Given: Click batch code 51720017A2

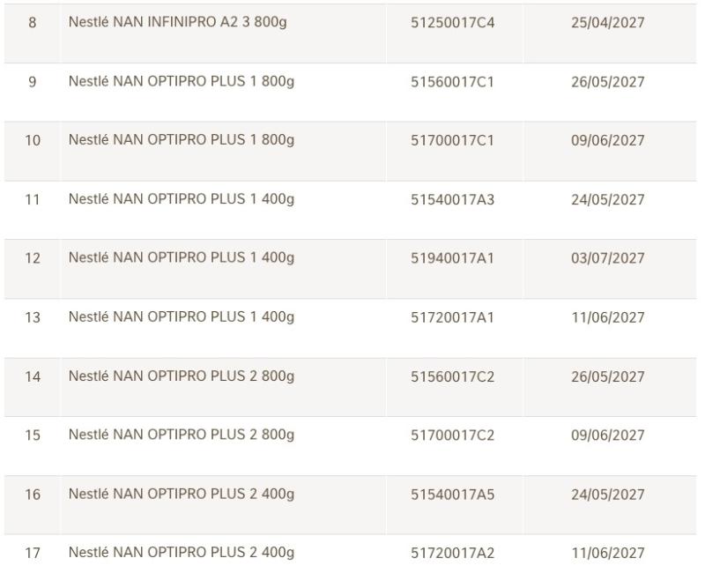Looking at the screenshot, I should pyautogui.click(x=452, y=553).
